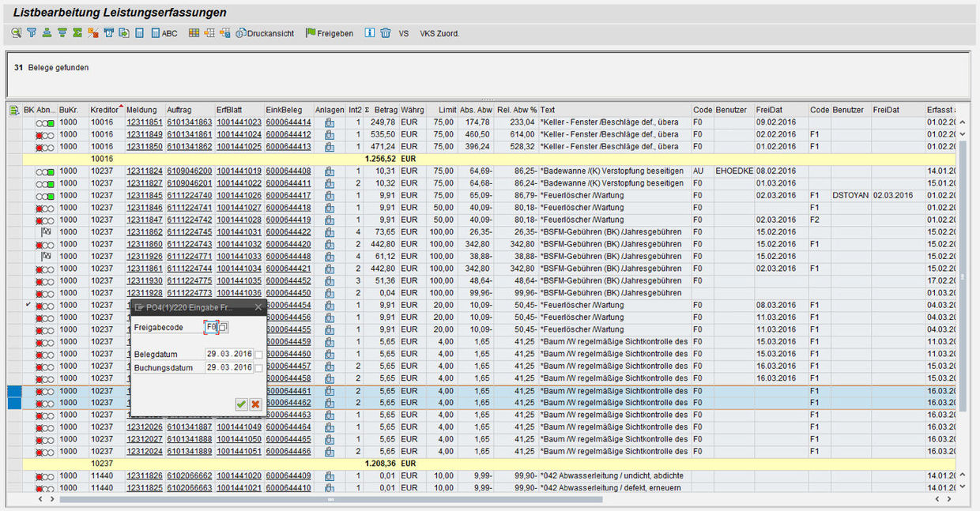Image resolution: width=980 pixels, height=511 pixels.
Task: Open Freigabecode value help selector
Action: click(x=224, y=327)
